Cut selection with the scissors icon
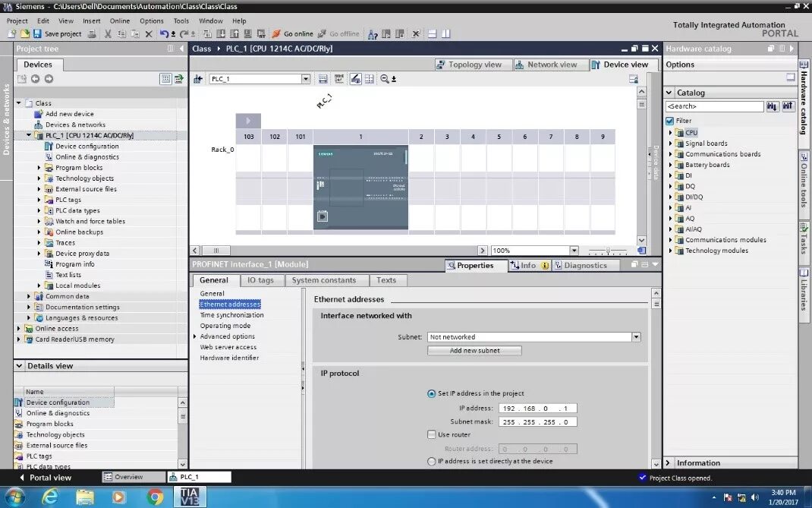This screenshot has height=508, width=812. coord(108,33)
